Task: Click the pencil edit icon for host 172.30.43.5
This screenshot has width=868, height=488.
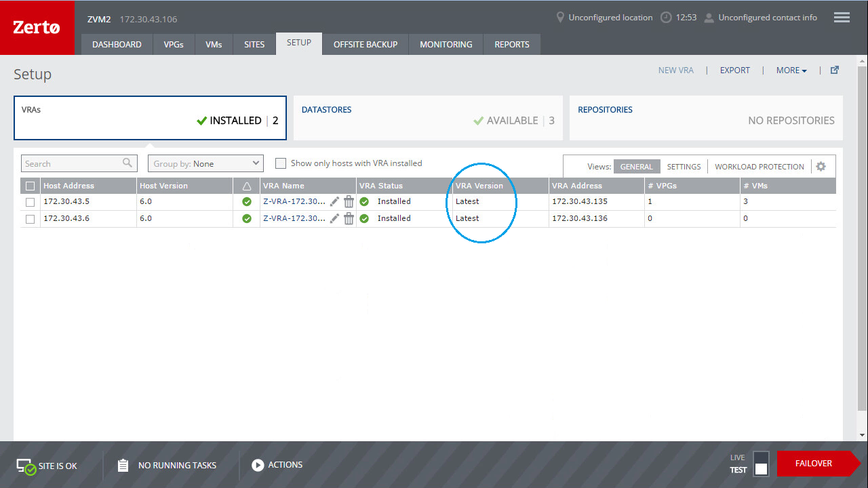Action: click(334, 201)
